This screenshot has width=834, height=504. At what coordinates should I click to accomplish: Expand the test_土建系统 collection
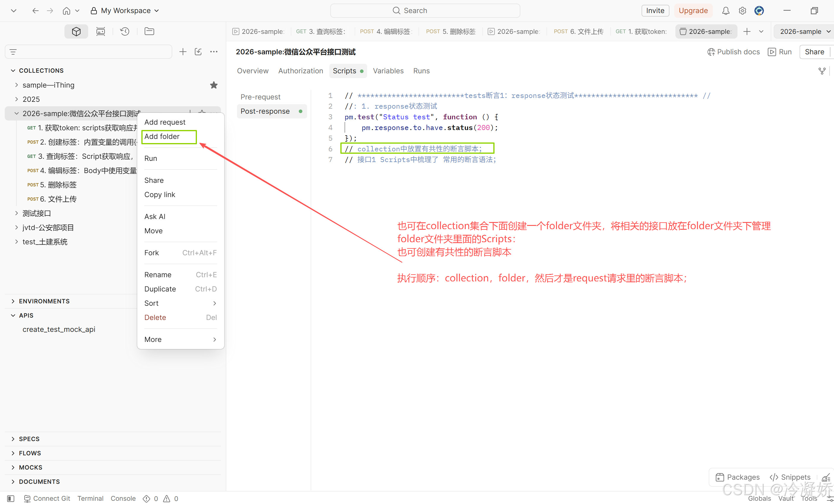[x=16, y=242]
